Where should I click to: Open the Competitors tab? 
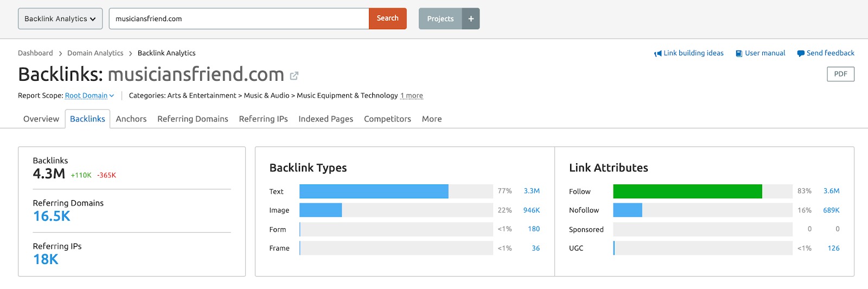coord(387,119)
